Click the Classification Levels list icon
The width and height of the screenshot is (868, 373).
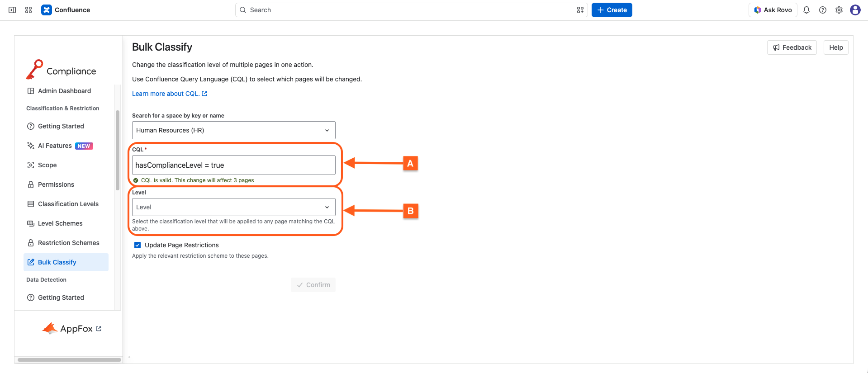31,204
